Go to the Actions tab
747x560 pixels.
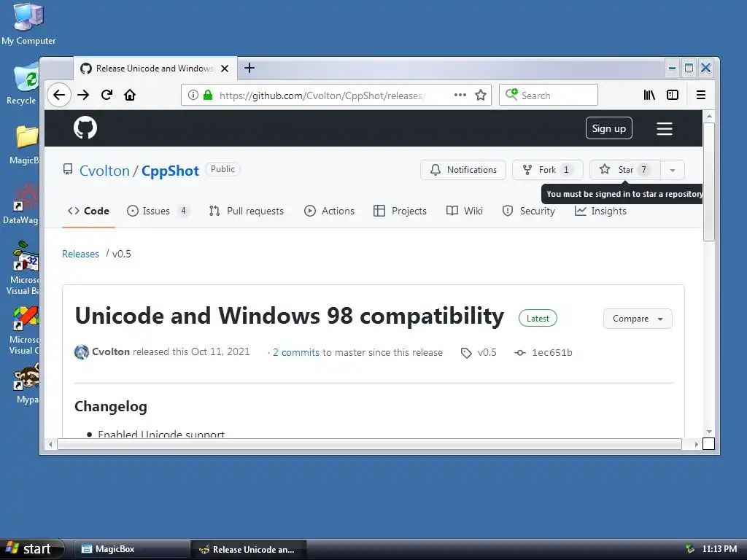tap(329, 211)
